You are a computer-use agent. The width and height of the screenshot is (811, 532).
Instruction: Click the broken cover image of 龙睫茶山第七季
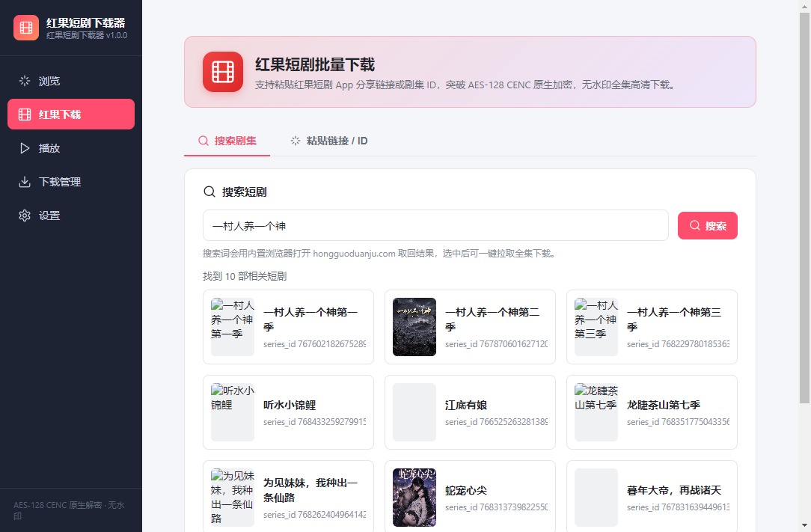[596, 412]
